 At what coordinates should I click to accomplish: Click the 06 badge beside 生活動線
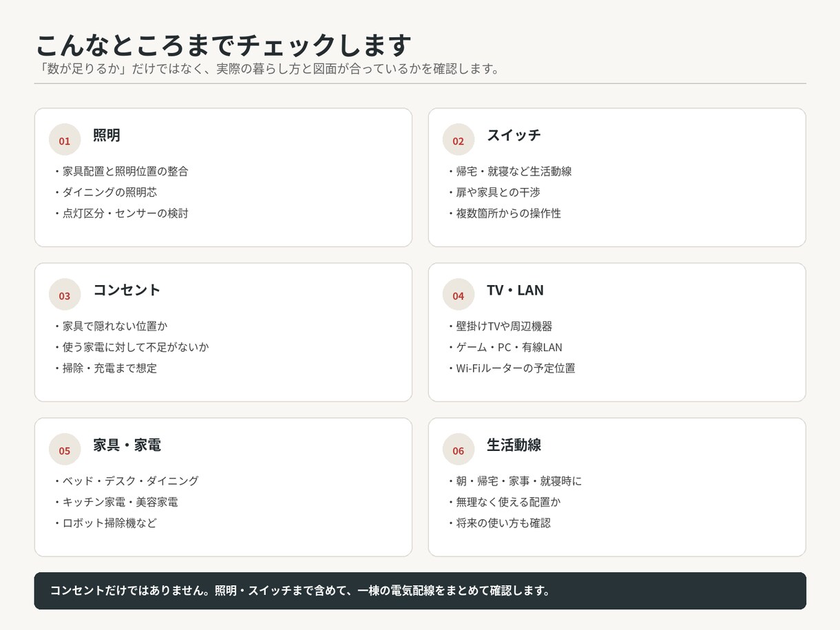click(x=459, y=450)
